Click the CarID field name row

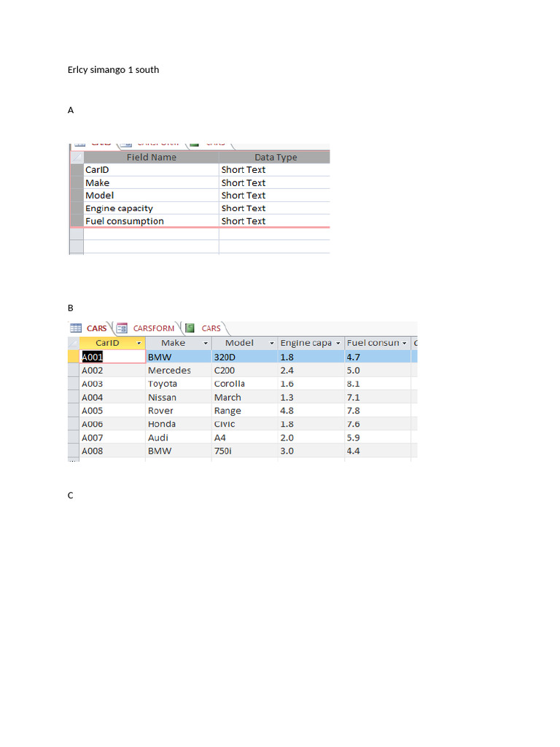click(152, 169)
